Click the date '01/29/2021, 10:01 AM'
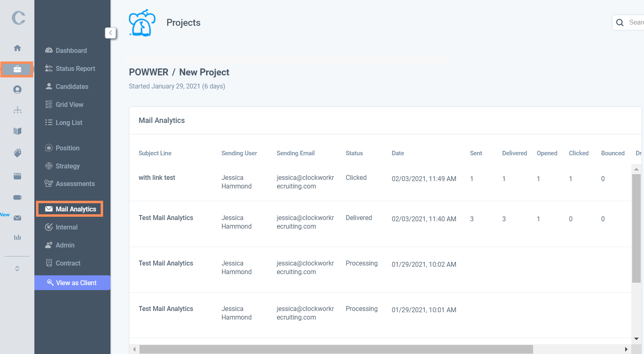 [x=424, y=310]
